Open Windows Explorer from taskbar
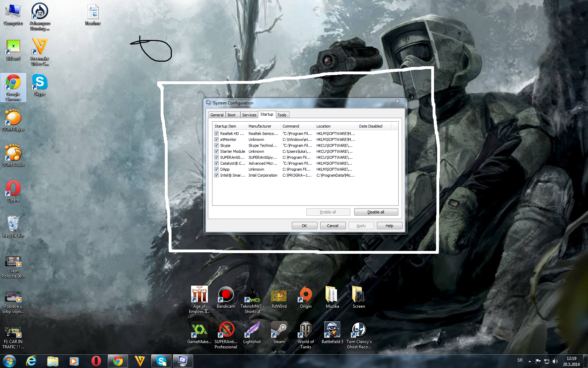 click(53, 361)
